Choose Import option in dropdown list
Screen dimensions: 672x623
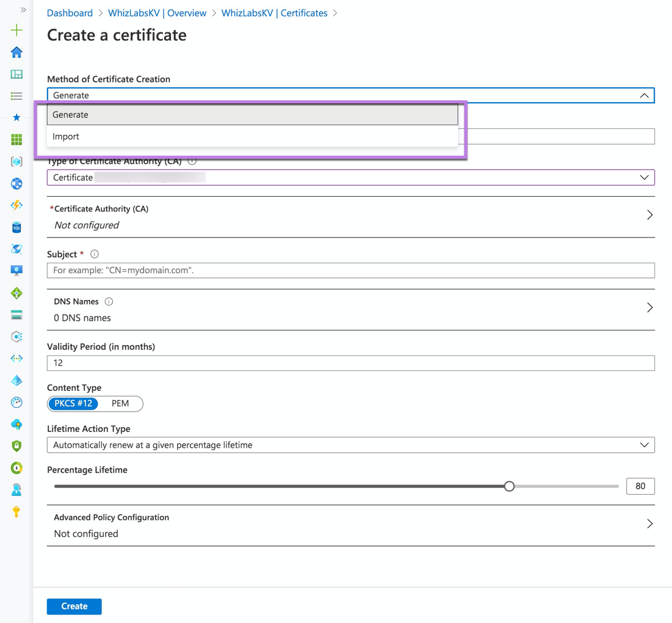click(253, 136)
